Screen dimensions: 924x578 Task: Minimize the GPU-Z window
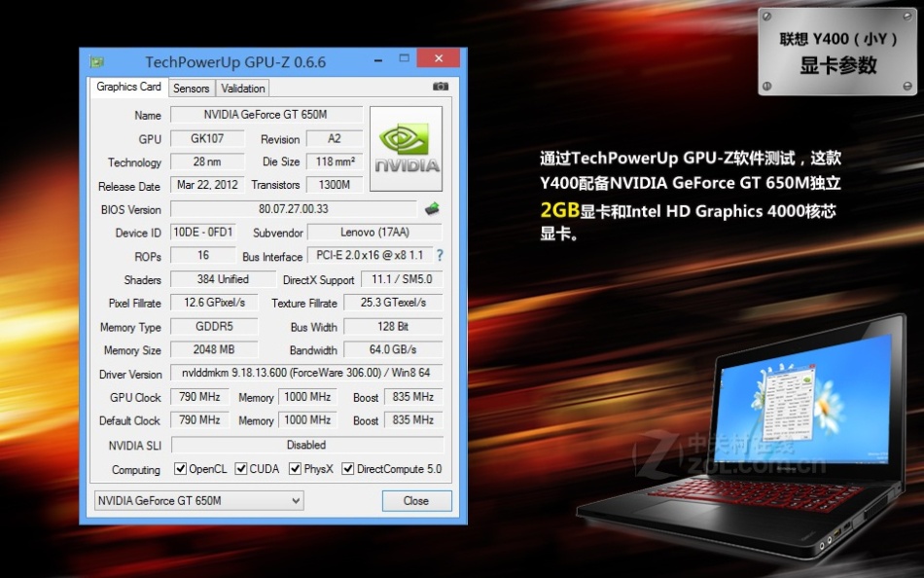[x=378, y=59]
